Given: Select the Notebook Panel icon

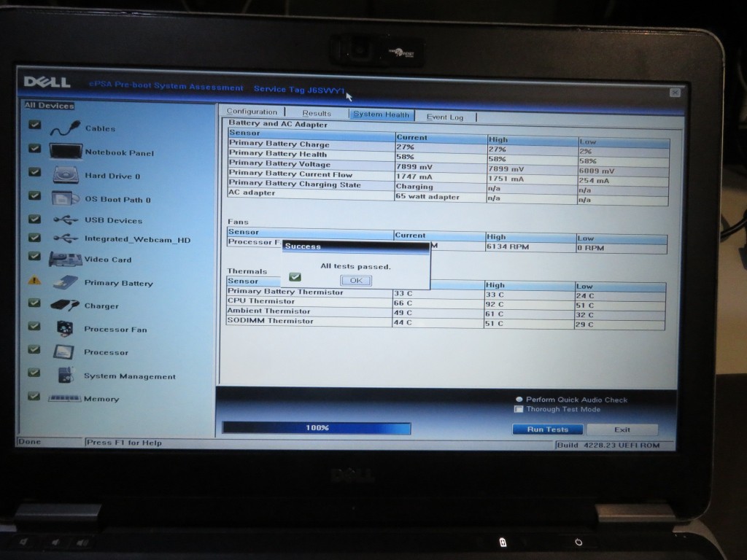Looking at the screenshot, I should click(66, 152).
